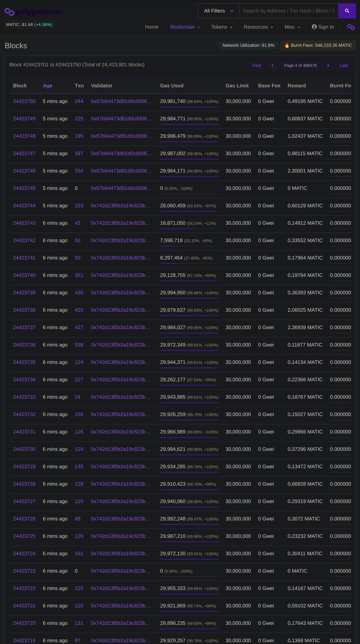This screenshot has width=360, height=644.
Task: Click the Polygonscan logo
Action: tap(34, 11)
